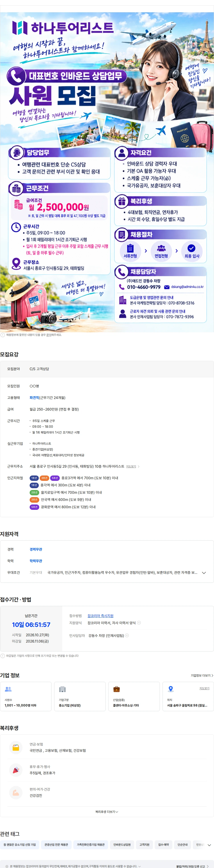Click the 복리후생 gift icon in poster
214x868 pixels.
122,202
